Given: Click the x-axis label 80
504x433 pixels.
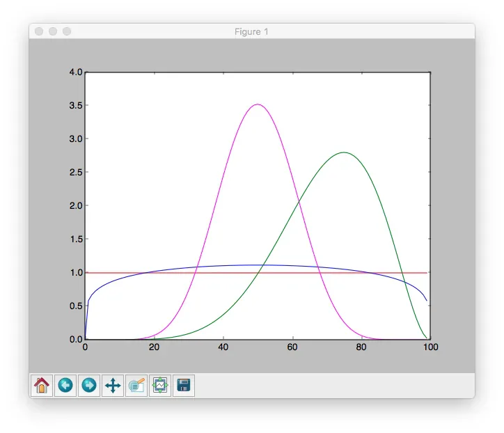Looking at the screenshot, I should click(361, 347).
